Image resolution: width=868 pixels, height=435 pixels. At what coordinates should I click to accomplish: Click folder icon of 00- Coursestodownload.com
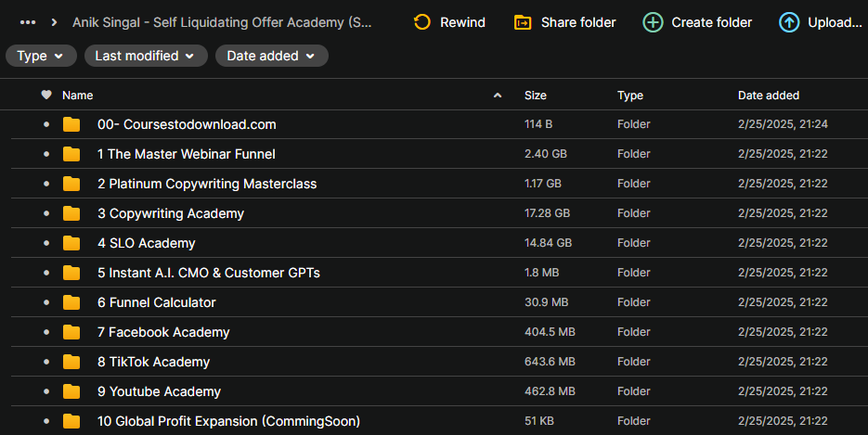click(71, 124)
